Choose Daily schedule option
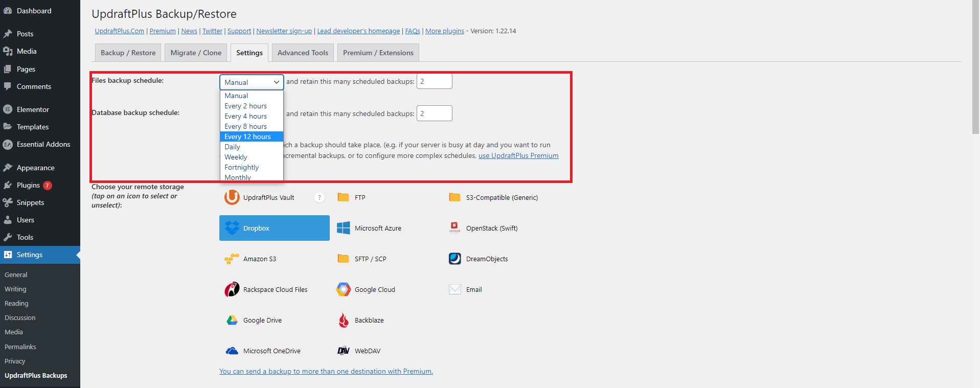This screenshot has height=388, width=980. coord(252,147)
